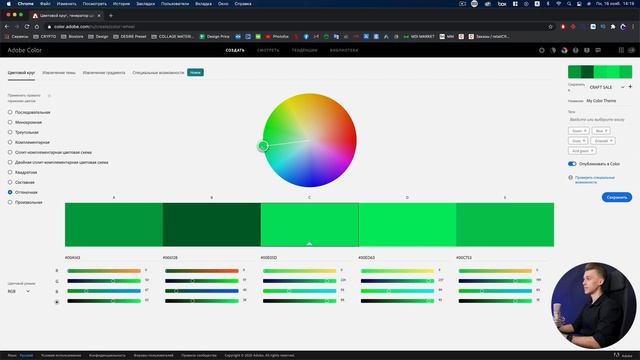Image resolution: width=640 pixels, height=360 pixels.
Task: Open the Photofox bookmark
Action: tap(277, 36)
